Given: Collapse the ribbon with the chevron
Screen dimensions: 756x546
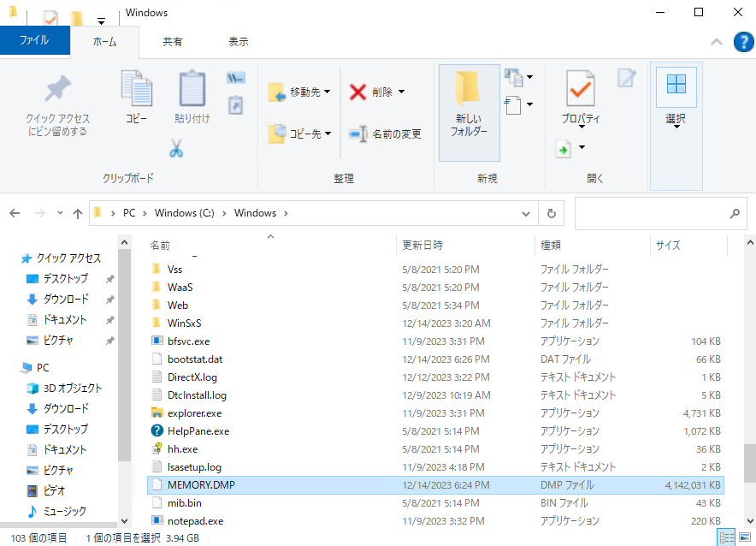Looking at the screenshot, I should (717, 42).
